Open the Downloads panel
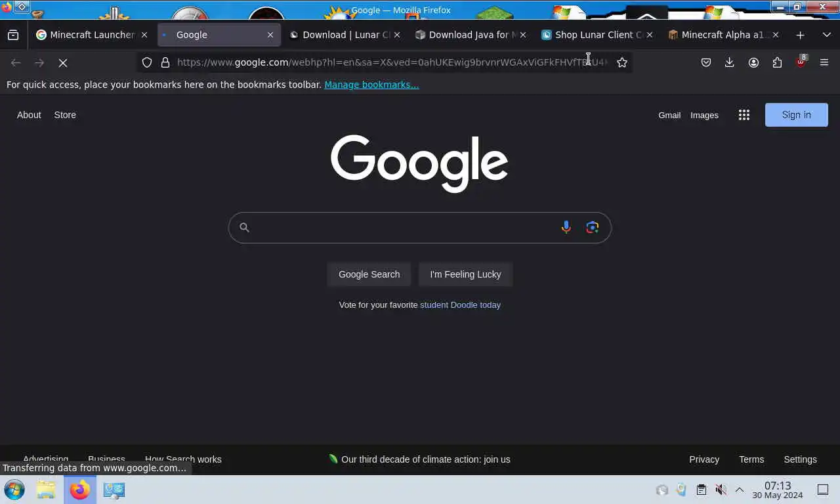The width and height of the screenshot is (840, 504). 729,62
